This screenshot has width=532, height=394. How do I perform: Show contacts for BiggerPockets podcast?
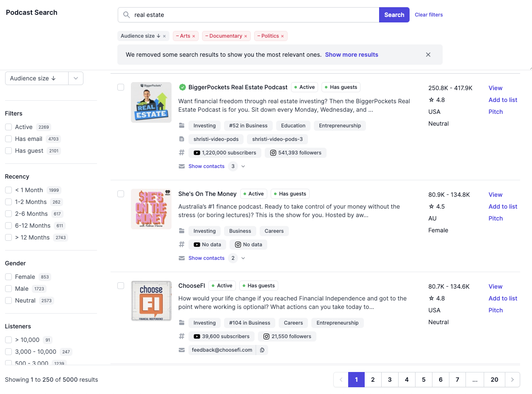tap(206, 166)
